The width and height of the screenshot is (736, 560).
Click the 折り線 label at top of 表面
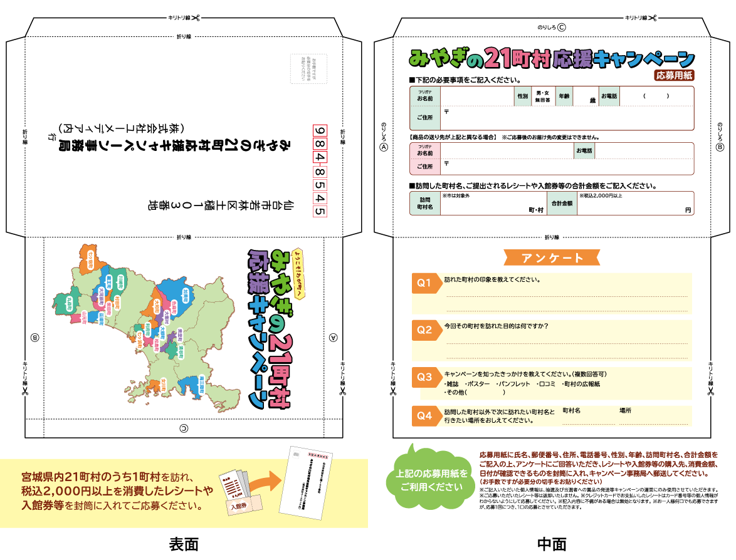click(x=184, y=36)
